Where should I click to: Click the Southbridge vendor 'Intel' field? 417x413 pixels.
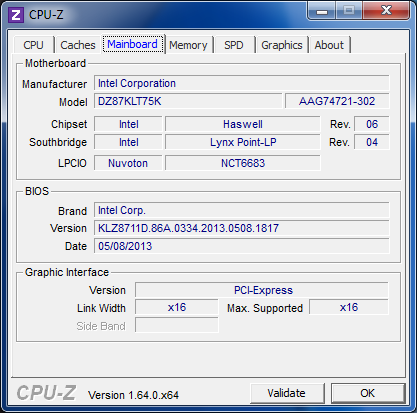coord(128,142)
